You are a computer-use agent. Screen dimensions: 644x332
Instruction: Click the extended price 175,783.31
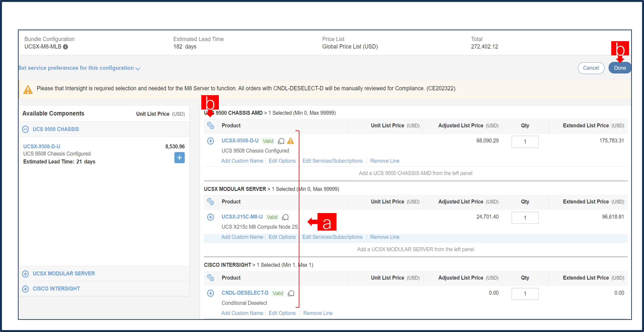(611, 141)
